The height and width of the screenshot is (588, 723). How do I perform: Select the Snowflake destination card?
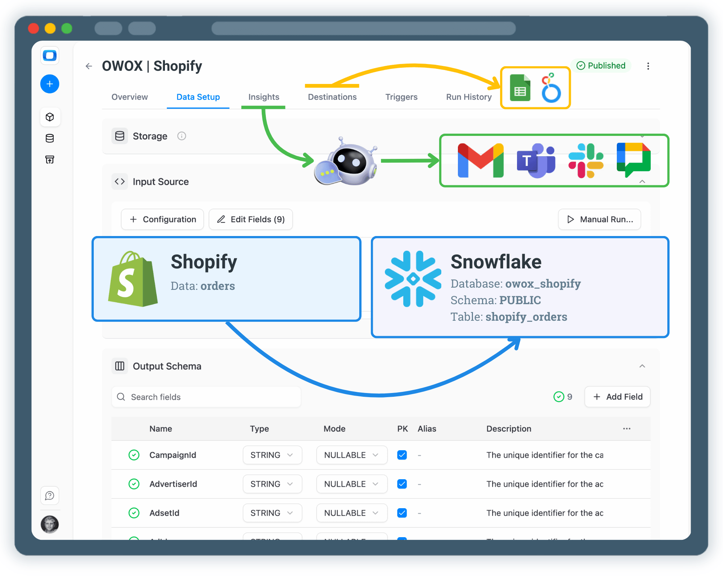point(520,287)
